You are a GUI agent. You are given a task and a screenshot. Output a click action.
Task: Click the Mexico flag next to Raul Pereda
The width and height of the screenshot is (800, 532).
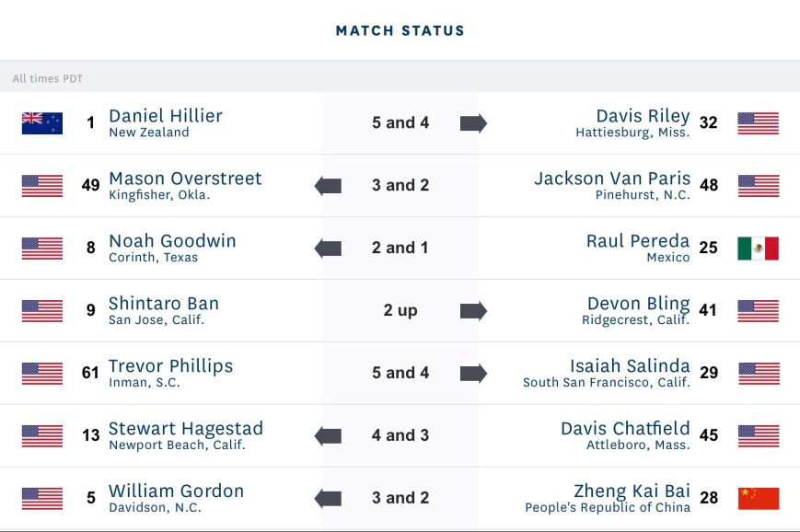click(758, 249)
